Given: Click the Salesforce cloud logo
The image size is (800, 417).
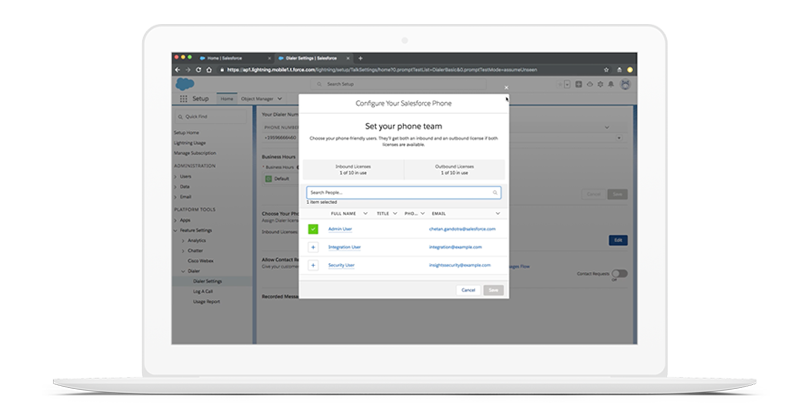Looking at the screenshot, I should point(185,84).
